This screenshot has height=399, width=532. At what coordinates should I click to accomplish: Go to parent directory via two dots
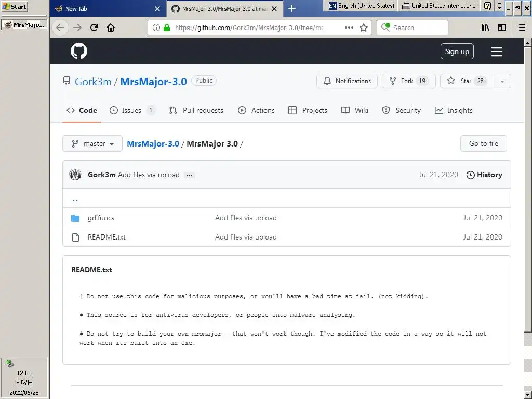click(x=75, y=199)
